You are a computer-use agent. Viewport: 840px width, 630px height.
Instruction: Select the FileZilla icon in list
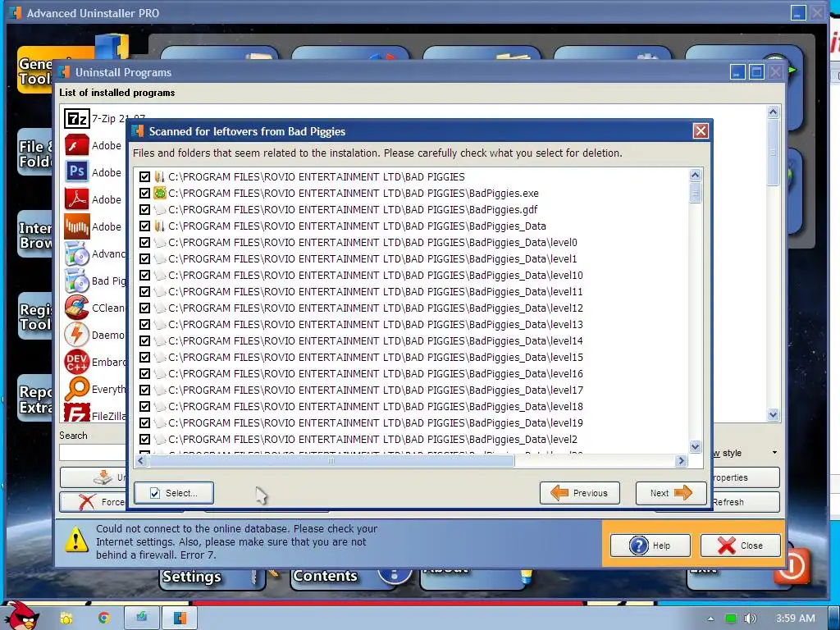coord(76,413)
